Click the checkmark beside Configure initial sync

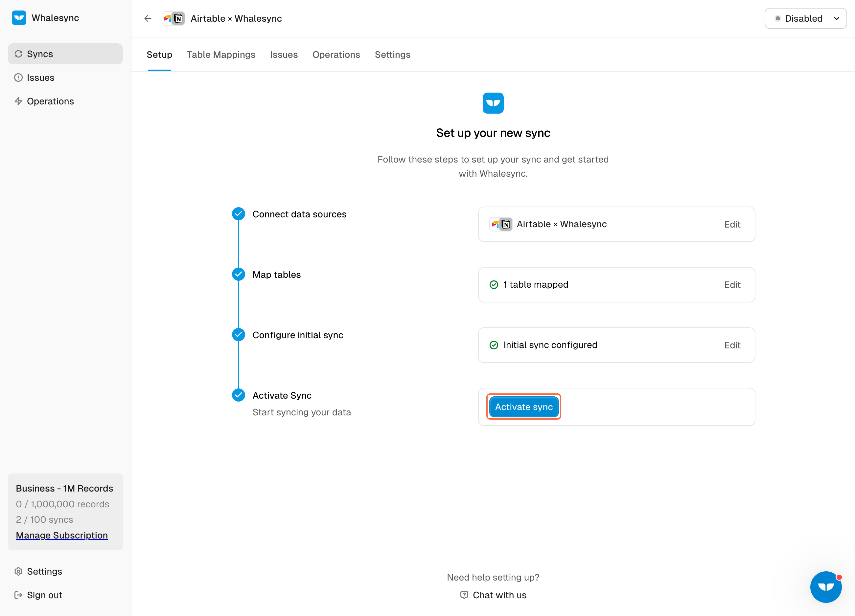pos(239,335)
